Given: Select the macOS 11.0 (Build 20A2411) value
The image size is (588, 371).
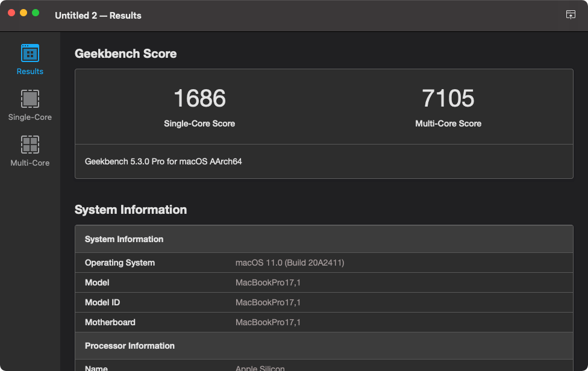Looking at the screenshot, I should pyautogui.click(x=290, y=263).
